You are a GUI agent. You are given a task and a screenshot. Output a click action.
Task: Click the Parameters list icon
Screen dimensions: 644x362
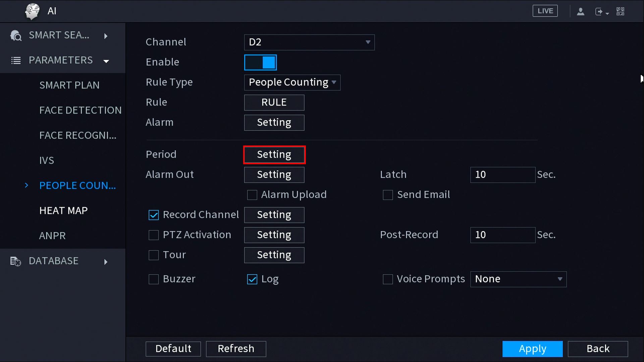[x=16, y=61]
